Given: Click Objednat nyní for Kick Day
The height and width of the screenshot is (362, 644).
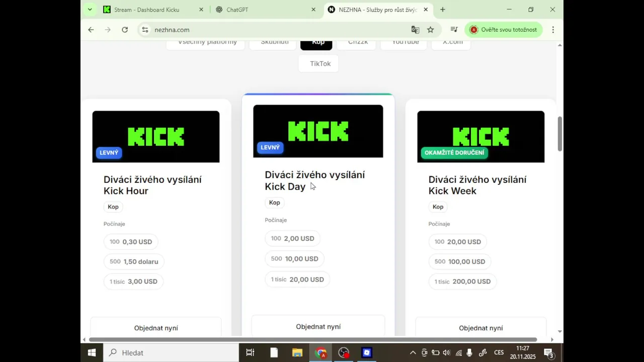Looking at the screenshot, I should 318,326.
